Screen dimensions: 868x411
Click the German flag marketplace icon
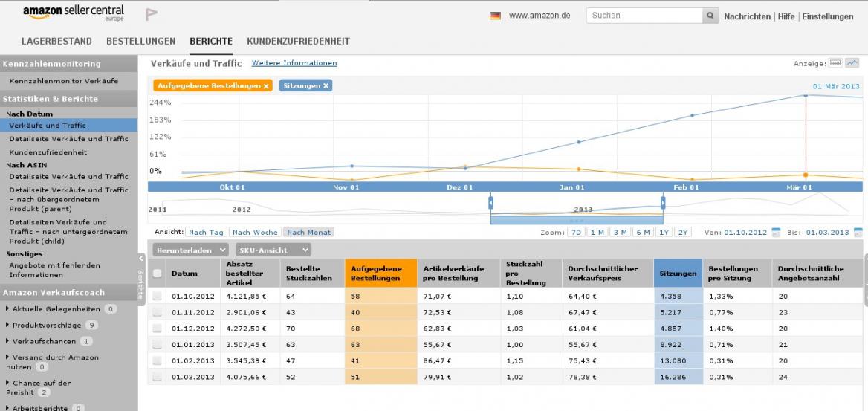pyautogui.click(x=495, y=16)
